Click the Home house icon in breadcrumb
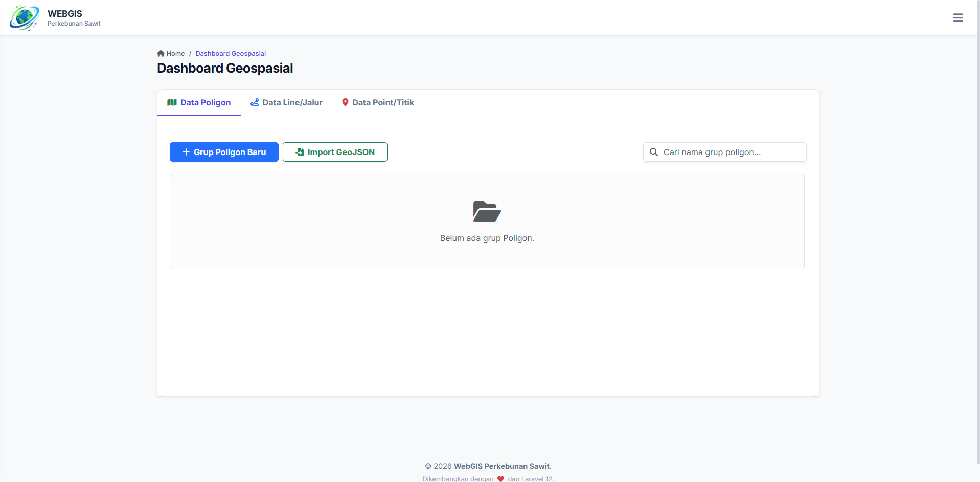This screenshot has width=980, height=482. click(x=161, y=53)
